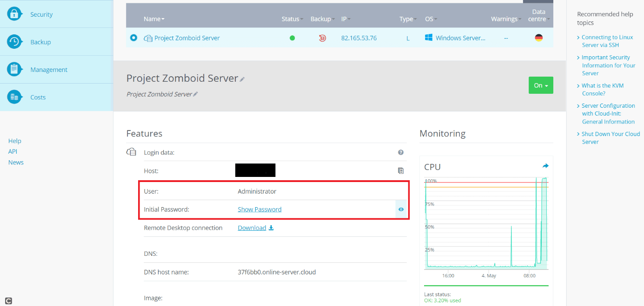This screenshot has height=306, width=644.
Task: Open the News link
Action: [16, 162]
